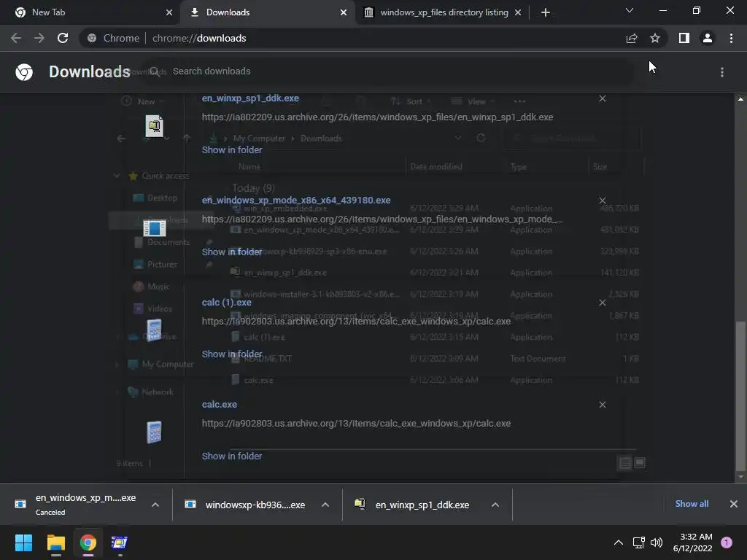Open the Windows Start menu
The width and height of the screenshot is (747, 560).
pos(23,542)
